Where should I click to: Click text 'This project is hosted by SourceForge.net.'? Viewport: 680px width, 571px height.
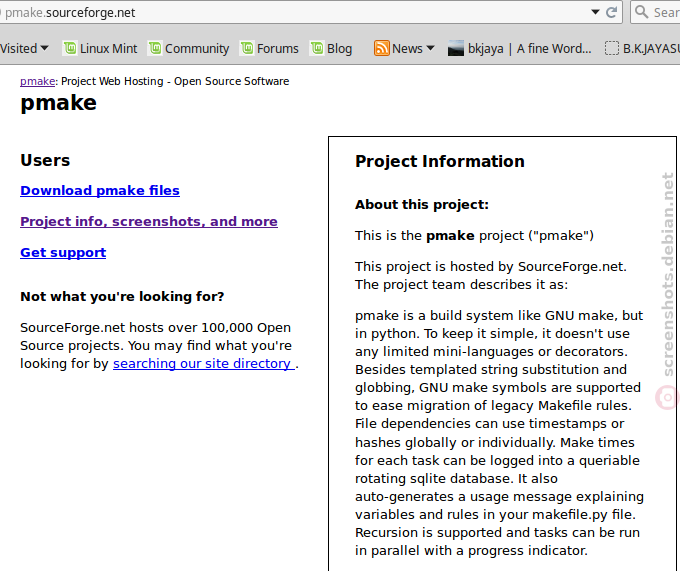491,266
